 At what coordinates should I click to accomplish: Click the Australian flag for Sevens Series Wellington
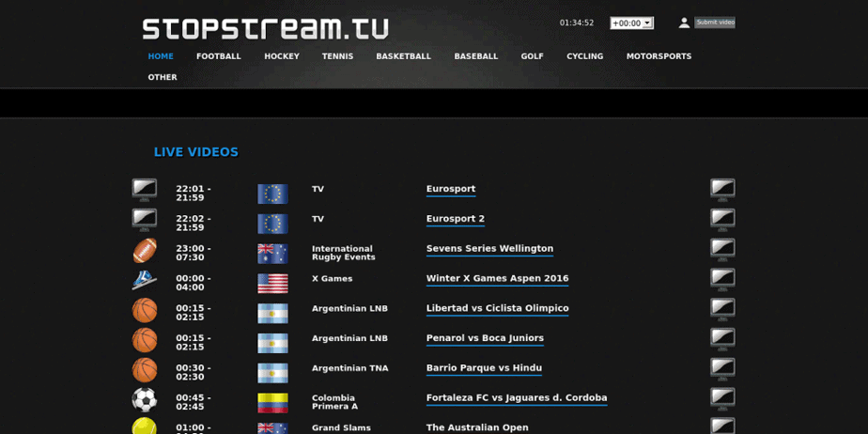coord(273,254)
